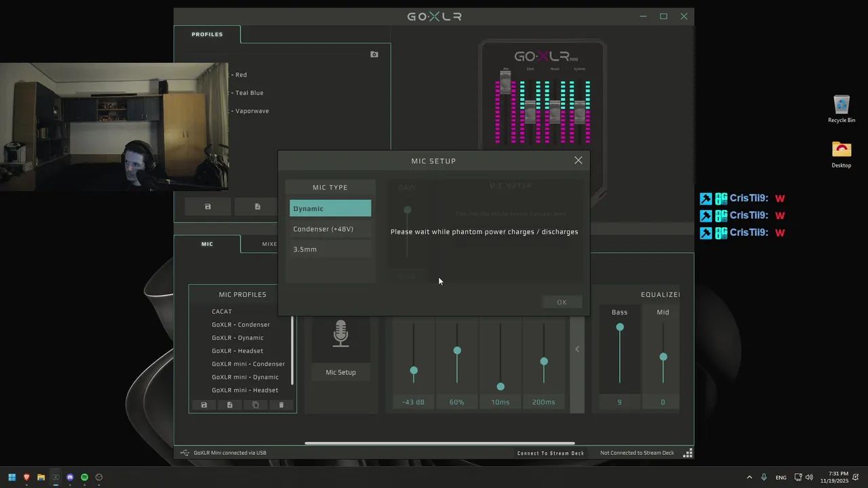
Task: Select GoXLR mini - Headset profile
Action: [x=245, y=390]
